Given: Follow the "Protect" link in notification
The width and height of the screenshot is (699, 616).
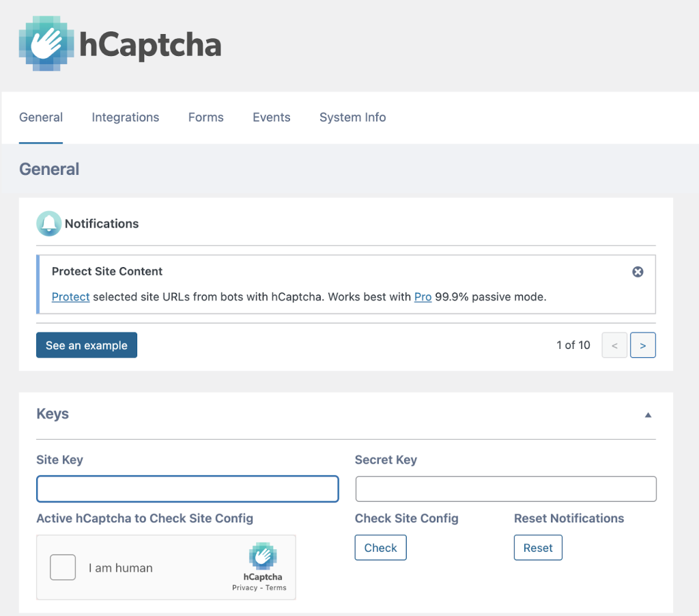Looking at the screenshot, I should click(71, 297).
